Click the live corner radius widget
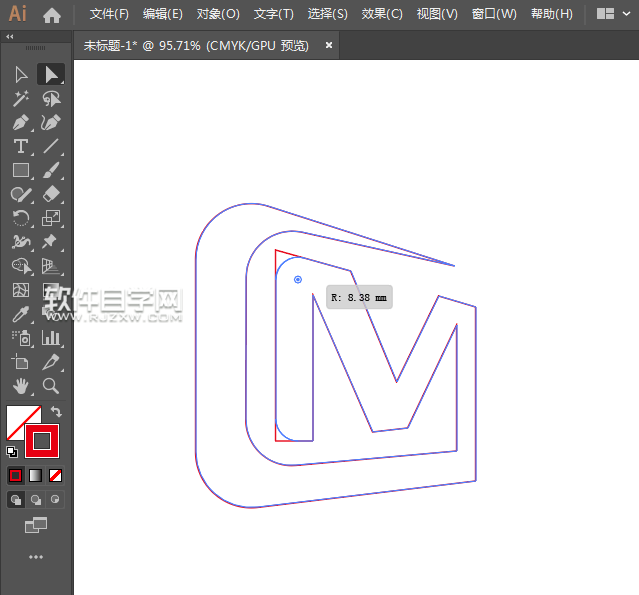Image resolution: width=639 pixels, height=595 pixels. click(298, 279)
